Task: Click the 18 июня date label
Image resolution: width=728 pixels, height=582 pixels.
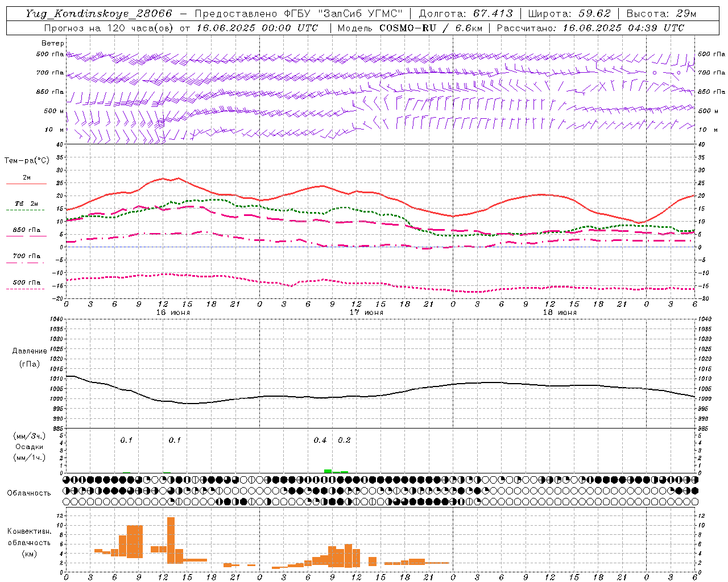Action: click(x=560, y=313)
